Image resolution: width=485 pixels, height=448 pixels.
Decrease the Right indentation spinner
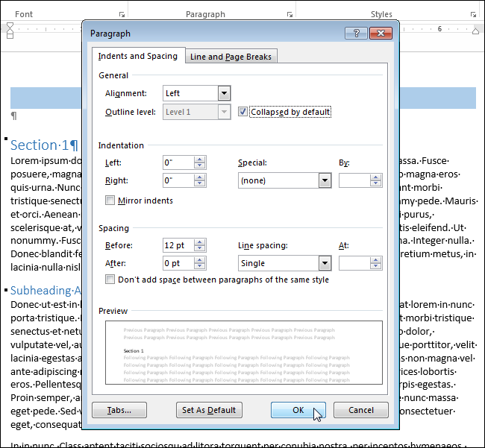[x=199, y=183]
